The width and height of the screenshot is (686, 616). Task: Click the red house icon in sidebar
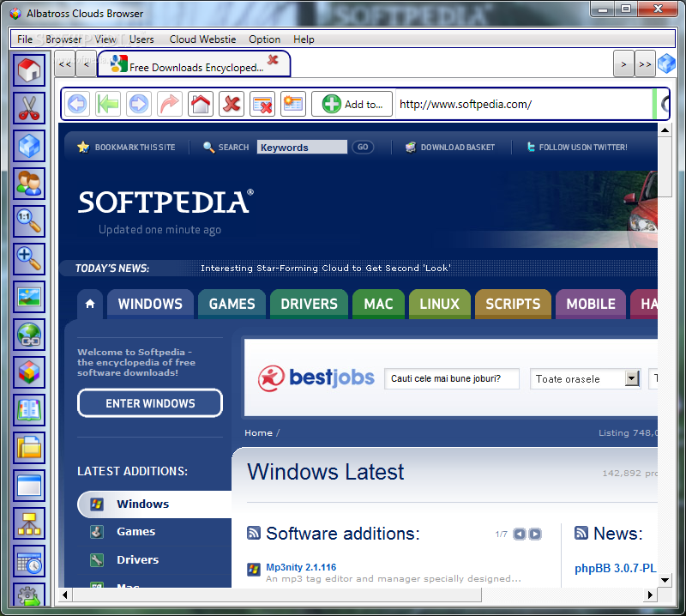tap(29, 70)
